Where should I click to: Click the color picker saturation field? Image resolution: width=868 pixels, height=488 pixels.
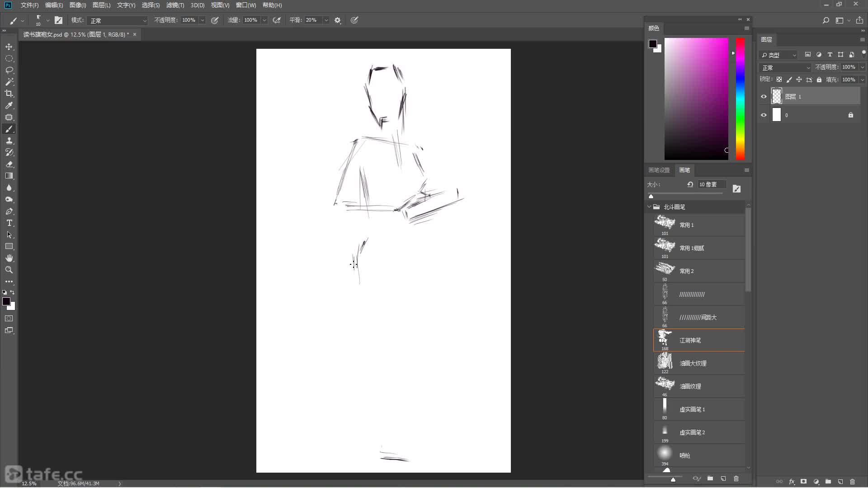[x=696, y=99]
